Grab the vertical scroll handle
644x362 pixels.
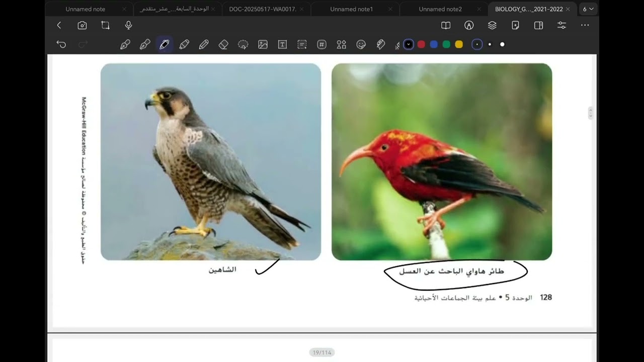(x=591, y=113)
